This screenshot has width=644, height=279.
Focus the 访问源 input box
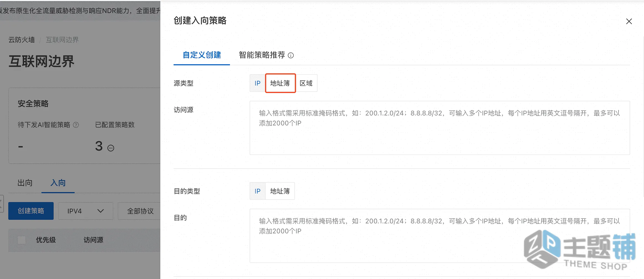pyautogui.click(x=440, y=128)
